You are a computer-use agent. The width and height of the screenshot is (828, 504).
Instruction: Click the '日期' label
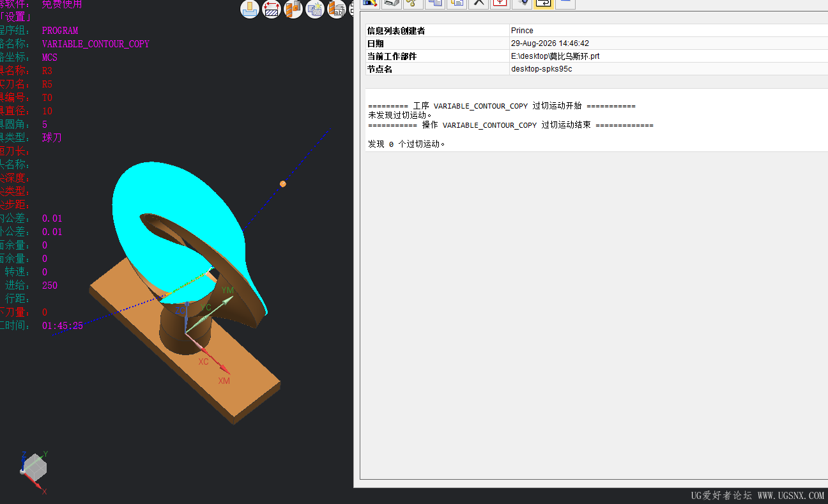pos(376,43)
